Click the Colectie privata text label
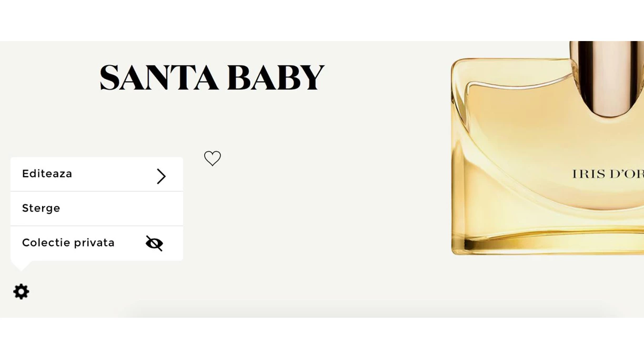This screenshot has height=362, width=644. (68, 243)
